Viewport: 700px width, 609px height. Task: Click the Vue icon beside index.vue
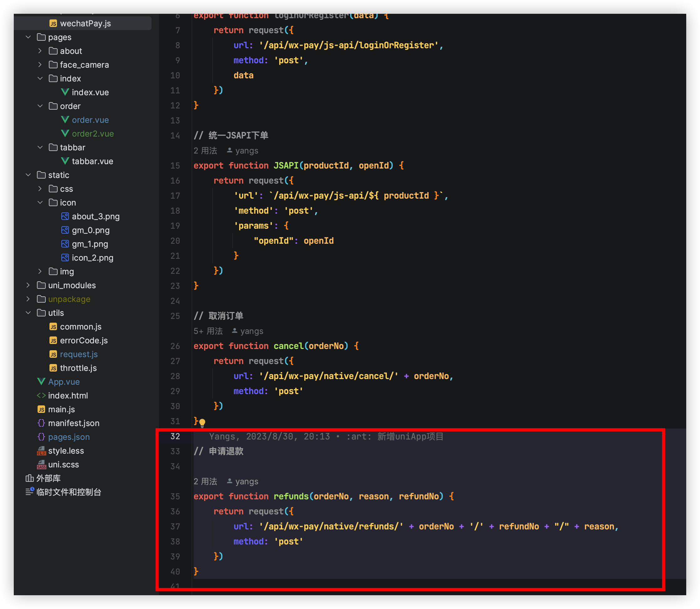(65, 92)
